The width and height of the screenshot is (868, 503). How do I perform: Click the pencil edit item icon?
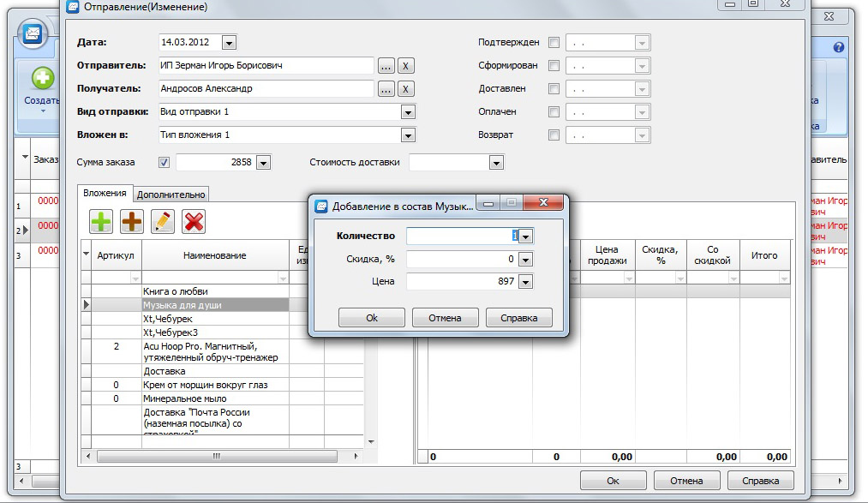[x=163, y=221]
